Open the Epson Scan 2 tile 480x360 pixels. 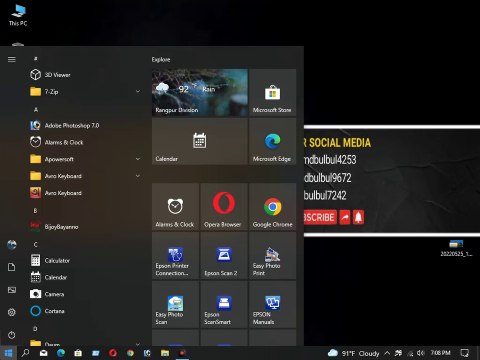[x=224, y=256]
